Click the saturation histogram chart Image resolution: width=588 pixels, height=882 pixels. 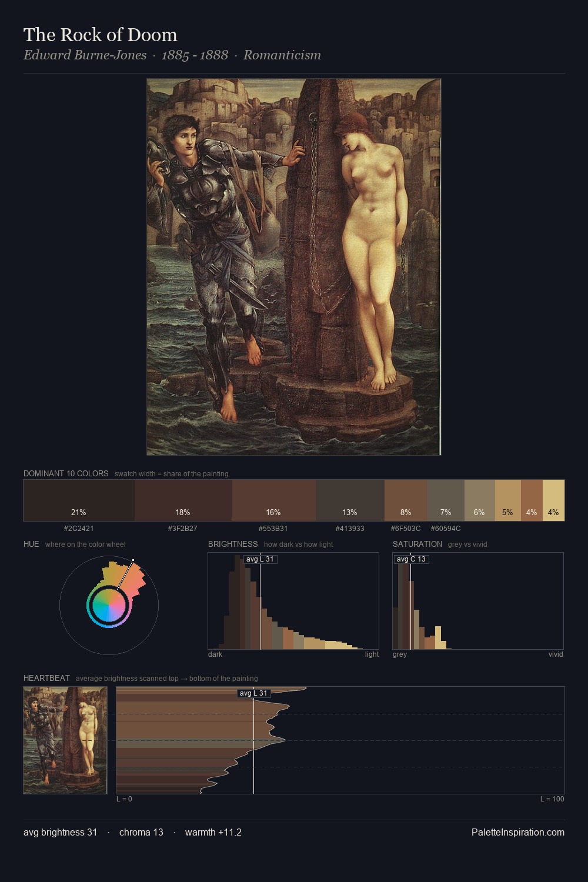tap(478, 601)
